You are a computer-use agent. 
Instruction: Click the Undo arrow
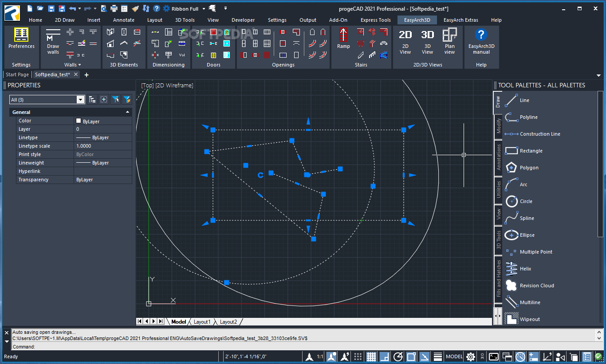coord(72,8)
